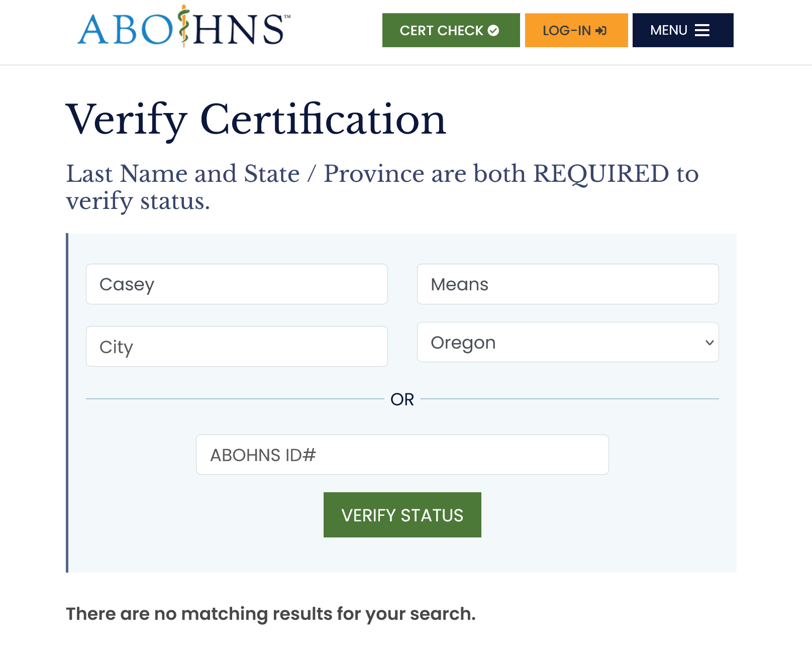Click the checkmark icon on CERT CHECK
This screenshot has width=812, height=662.
[493, 31]
